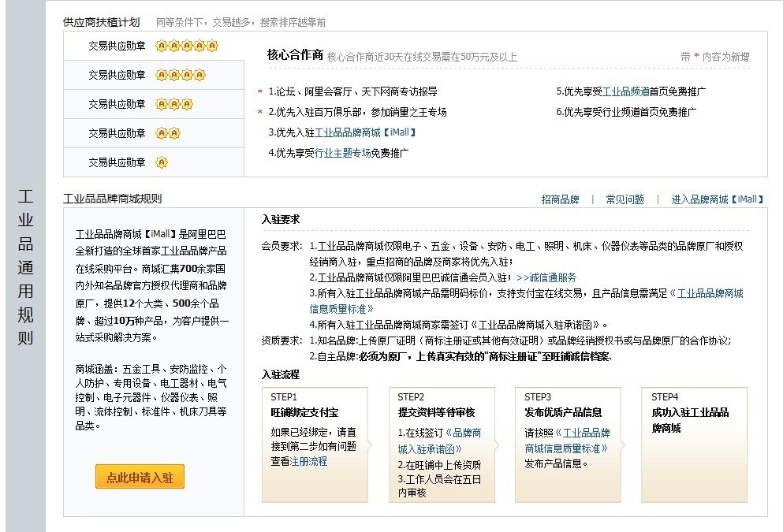Click the yellow 点此申请入驻 button
Screen dimensions: 783x532
[139, 478]
